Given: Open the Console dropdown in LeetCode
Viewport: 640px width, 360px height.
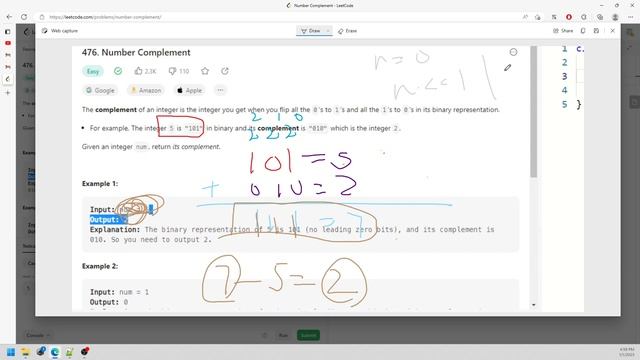Looking at the screenshot, I should click(38, 335).
